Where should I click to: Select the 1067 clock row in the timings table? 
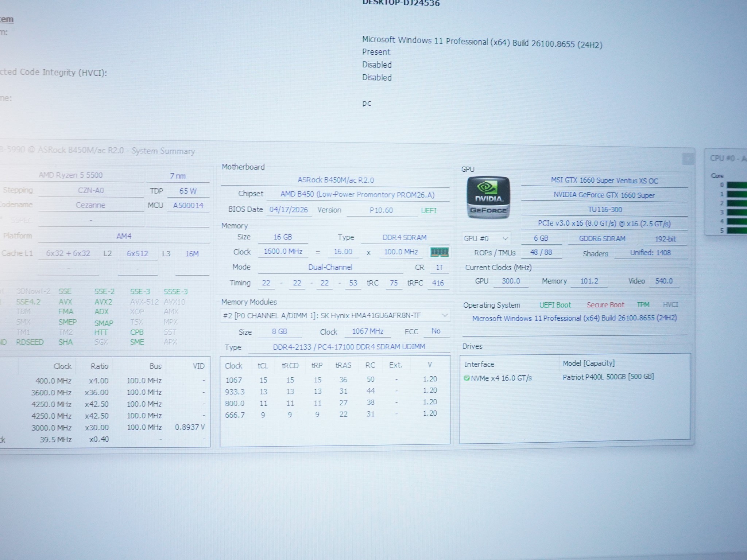click(x=331, y=380)
